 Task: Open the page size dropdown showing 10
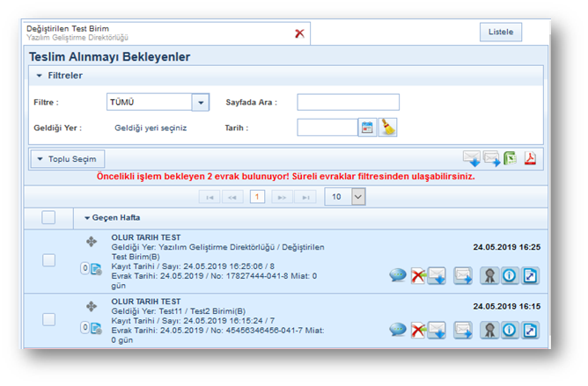pyautogui.click(x=357, y=197)
